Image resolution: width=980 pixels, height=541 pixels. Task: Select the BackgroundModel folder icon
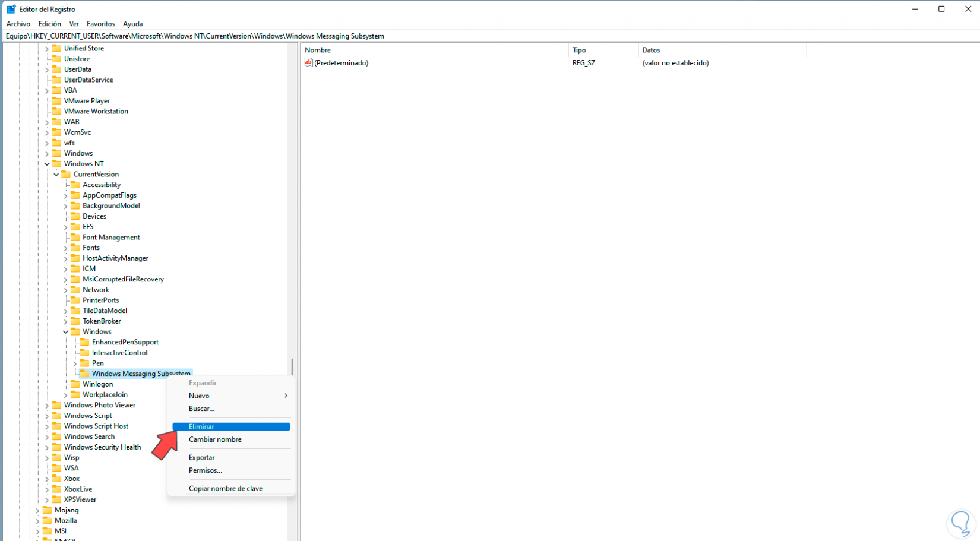coord(75,205)
